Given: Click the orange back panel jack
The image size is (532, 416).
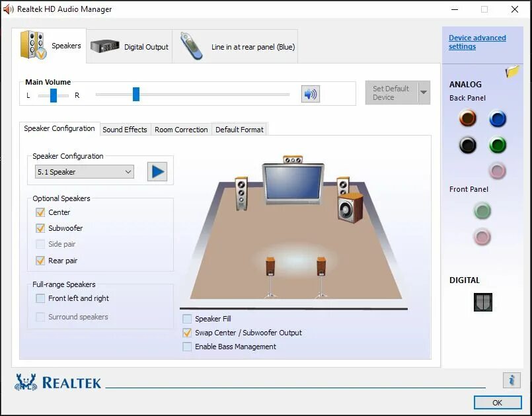Looking at the screenshot, I should pyautogui.click(x=468, y=118).
